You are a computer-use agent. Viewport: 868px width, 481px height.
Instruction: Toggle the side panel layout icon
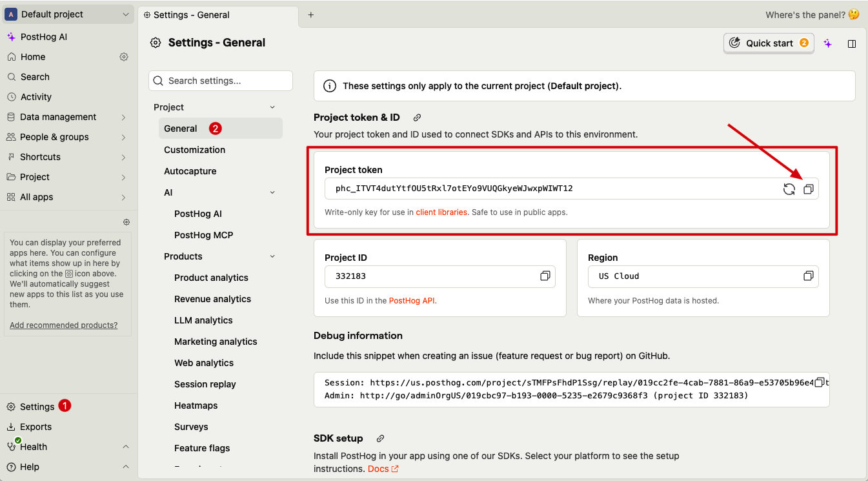[851, 43]
